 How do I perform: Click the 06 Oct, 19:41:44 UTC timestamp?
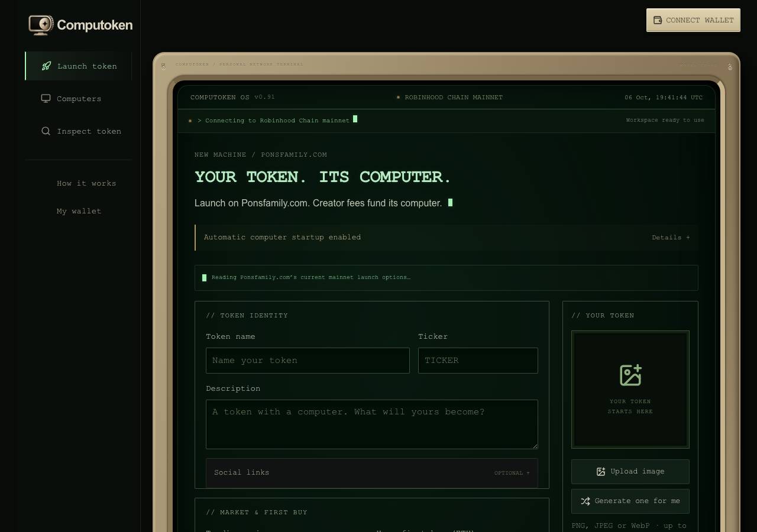[x=664, y=98]
